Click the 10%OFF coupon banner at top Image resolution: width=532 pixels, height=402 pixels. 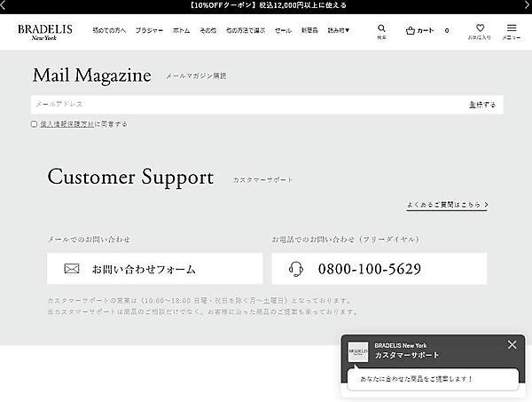tap(266, 5)
